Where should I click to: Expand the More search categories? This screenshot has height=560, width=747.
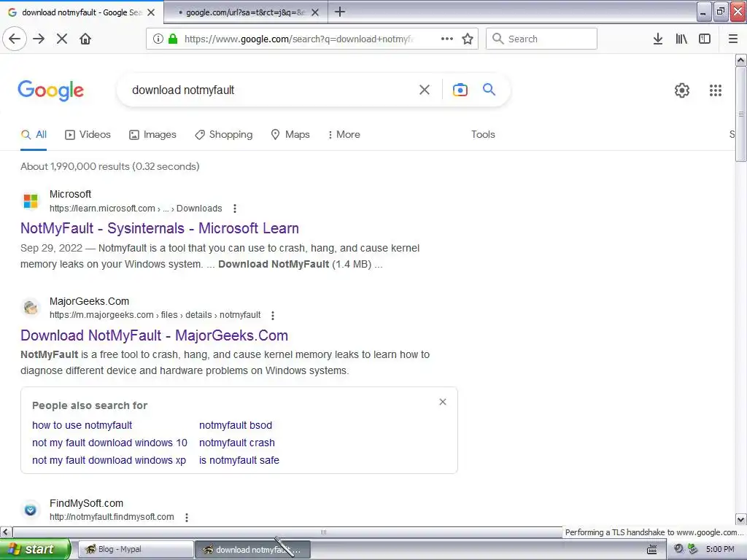[344, 135]
